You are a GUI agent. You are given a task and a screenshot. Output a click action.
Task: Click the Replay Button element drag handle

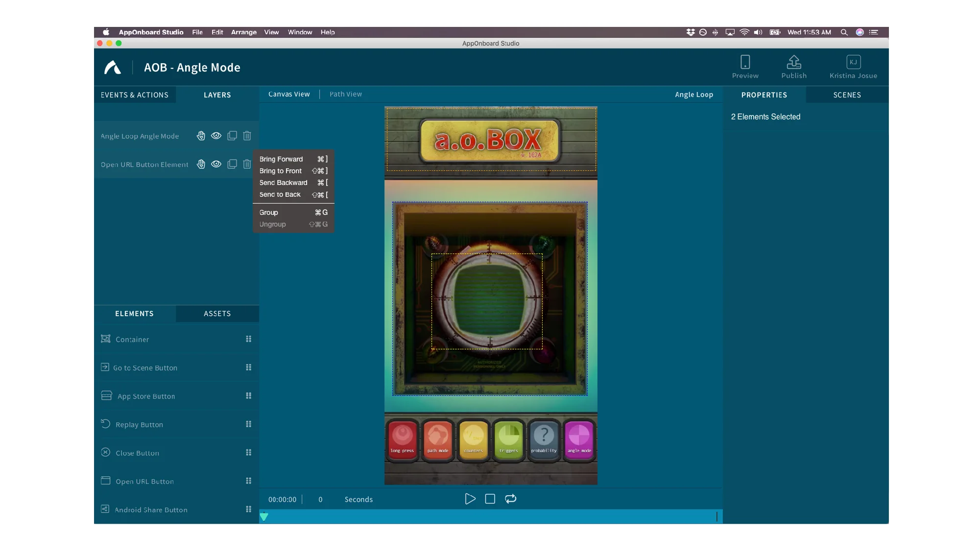click(x=248, y=424)
